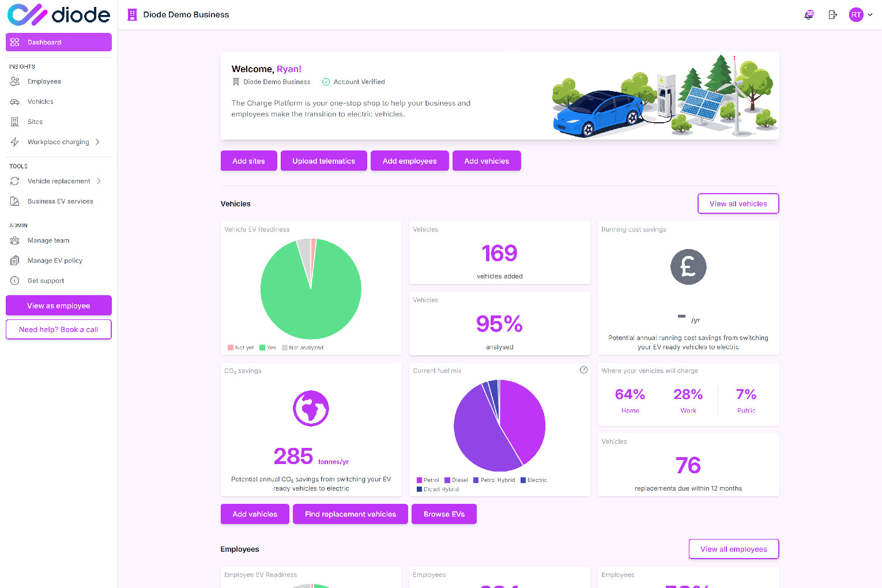The height and width of the screenshot is (588, 882).
Task: Click the pound sterling icon in Running cost savings
Action: pyautogui.click(x=688, y=267)
